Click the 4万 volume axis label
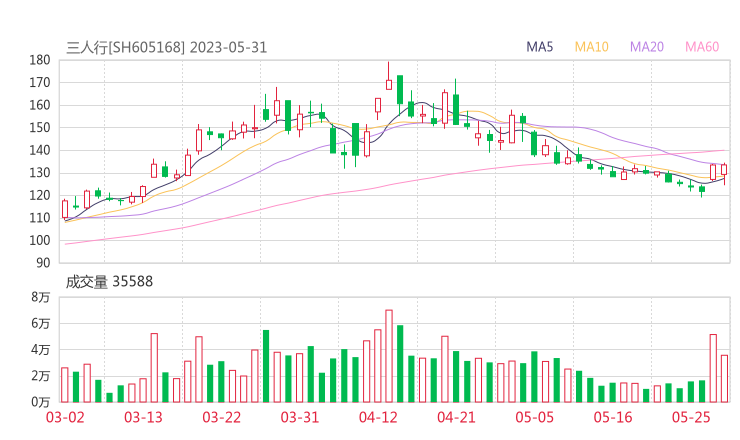The width and height of the screenshot is (740, 440). pyautogui.click(x=41, y=350)
